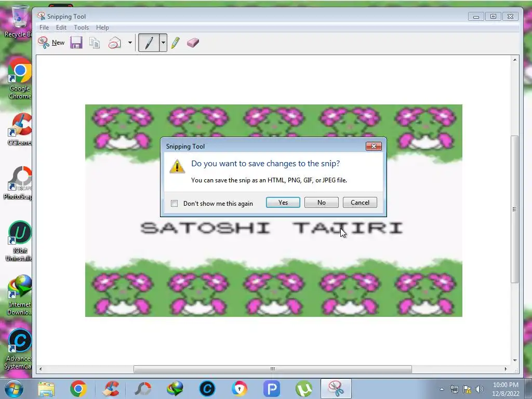Show hidden system tray icons
532x399 pixels.
(442, 389)
